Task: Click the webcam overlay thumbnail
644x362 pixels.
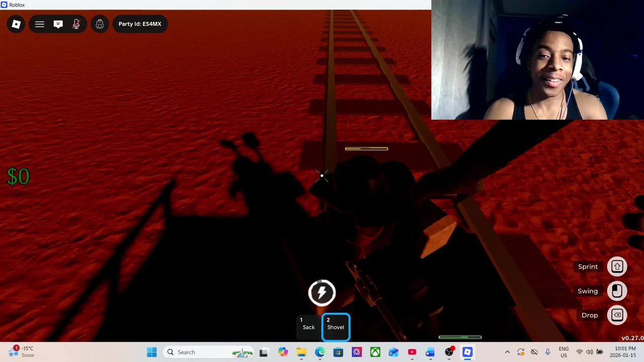Action: point(537,60)
